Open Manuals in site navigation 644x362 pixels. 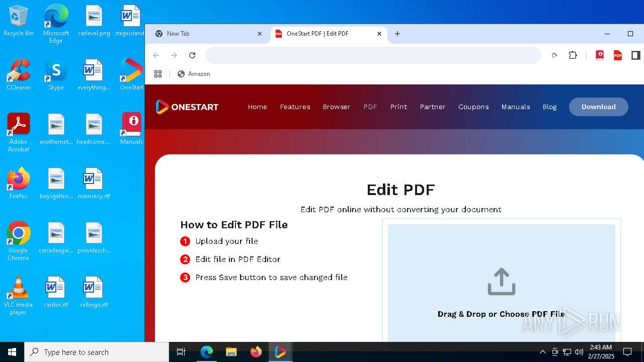pos(516,107)
